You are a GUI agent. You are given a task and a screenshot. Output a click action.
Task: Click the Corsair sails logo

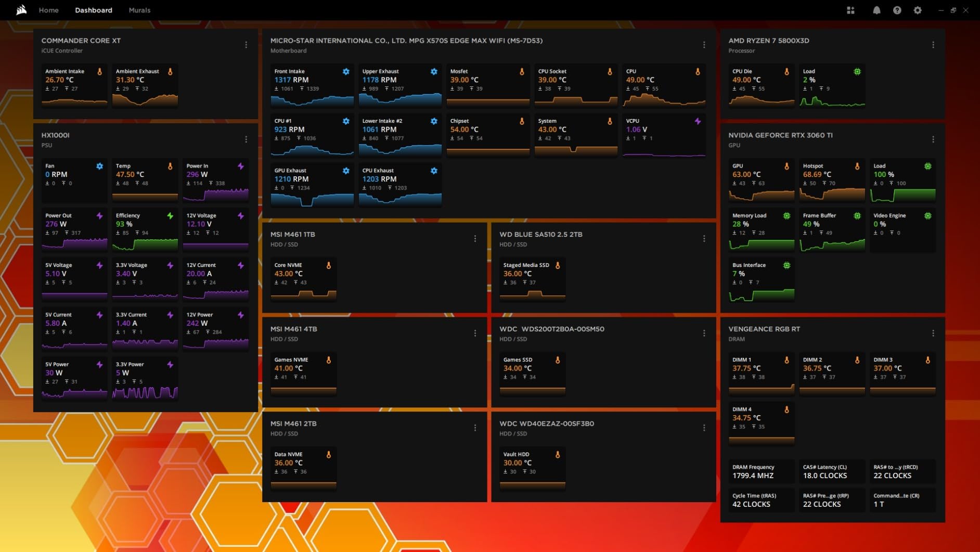click(21, 10)
